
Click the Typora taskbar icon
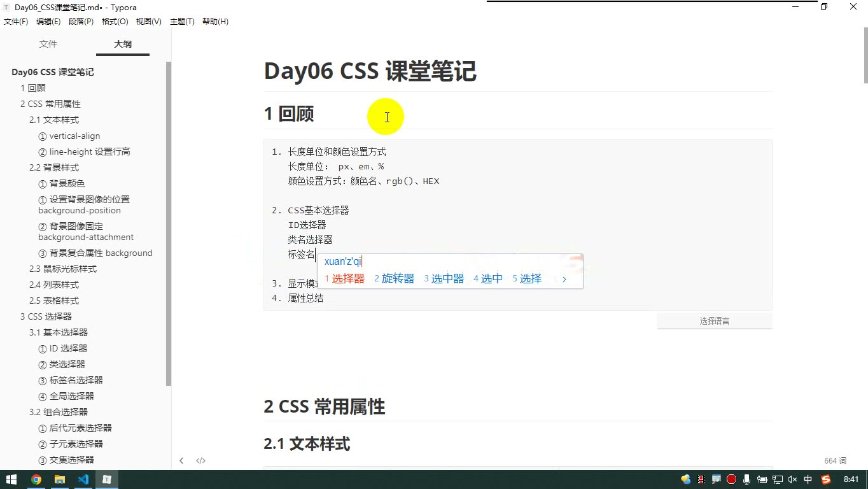pos(107,479)
